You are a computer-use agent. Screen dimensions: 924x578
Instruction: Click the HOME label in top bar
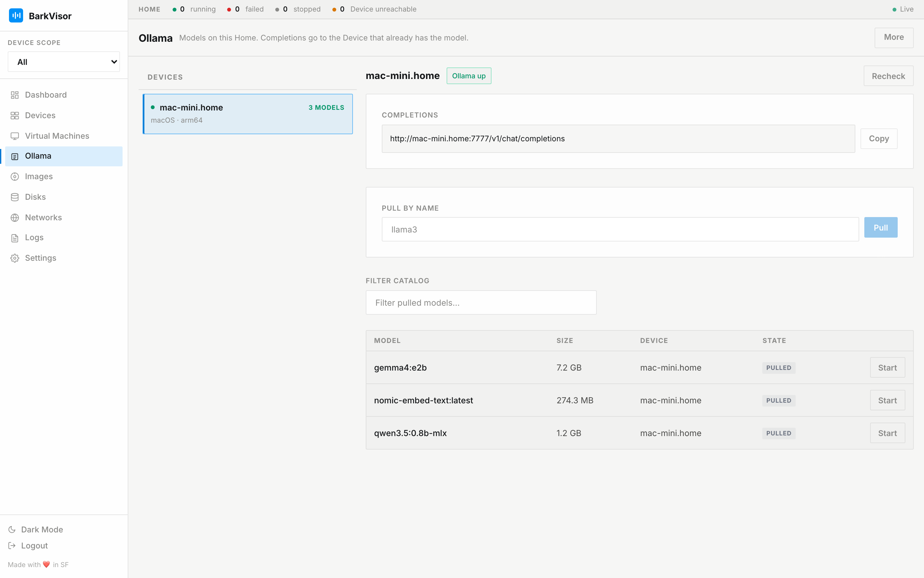click(x=149, y=9)
